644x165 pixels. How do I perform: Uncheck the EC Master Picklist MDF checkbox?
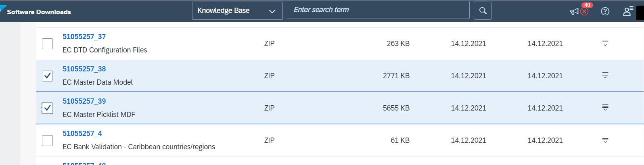pyautogui.click(x=47, y=108)
